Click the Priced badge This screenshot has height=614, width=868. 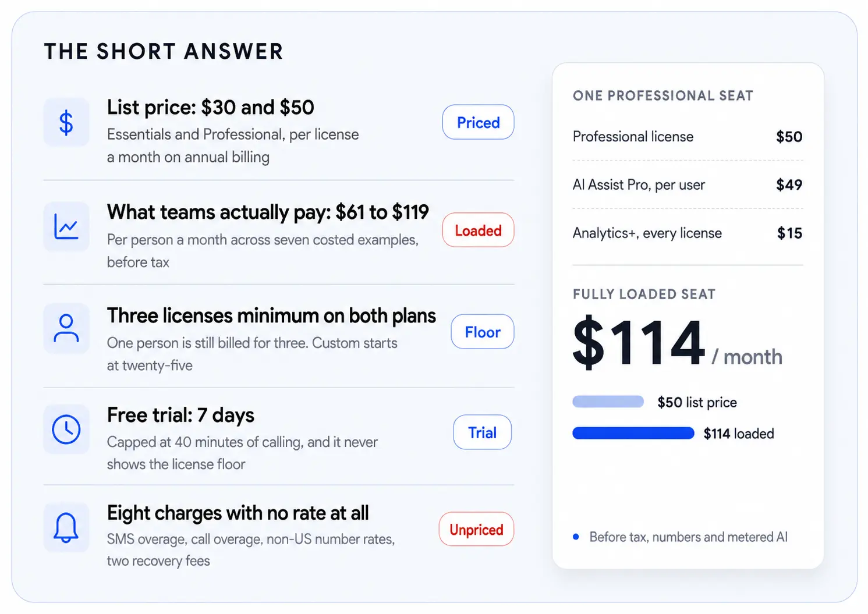478,122
